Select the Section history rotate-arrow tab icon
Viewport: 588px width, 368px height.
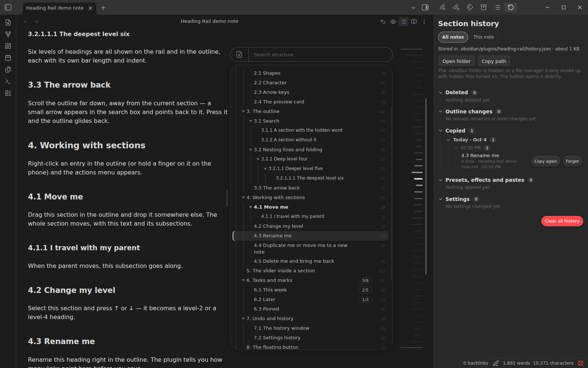tap(511, 7)
